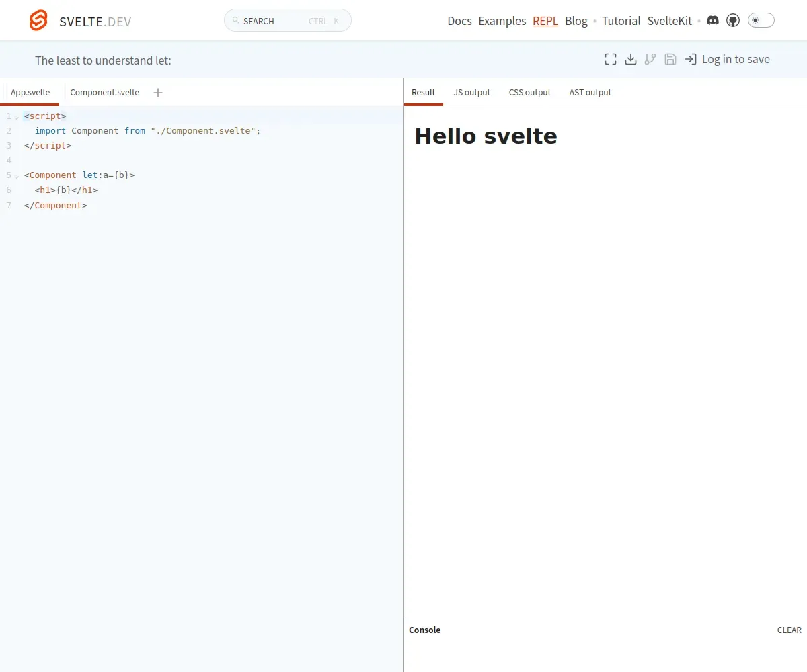Image resolution: width=807 pixels, height=672 pixels.
Task: Click the '<h1>{b}</h1>' code on line 6
Action: 67,190
